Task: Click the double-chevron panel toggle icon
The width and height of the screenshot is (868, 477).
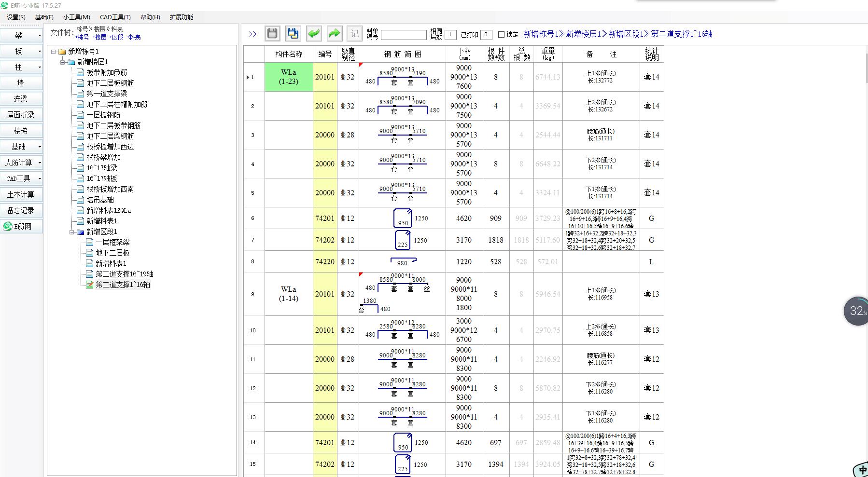Action: (x=252, y=34)
